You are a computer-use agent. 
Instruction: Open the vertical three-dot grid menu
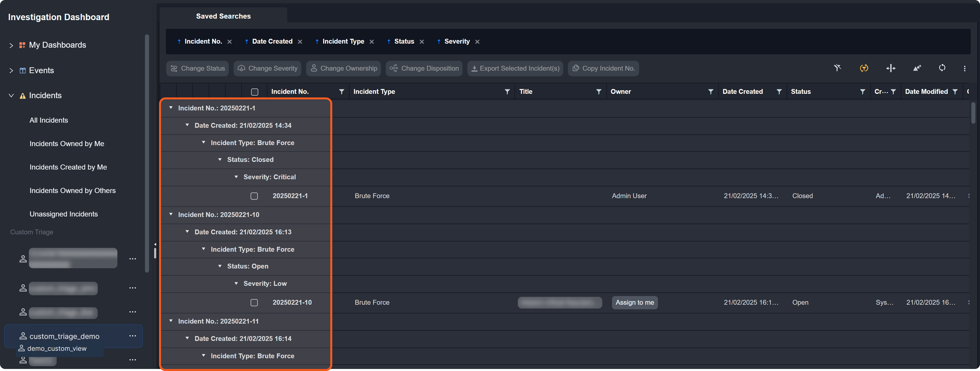(x=964, y=68)
